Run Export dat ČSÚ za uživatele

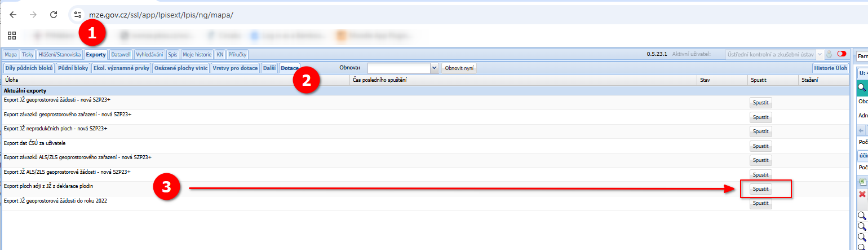tap(760, 146)
